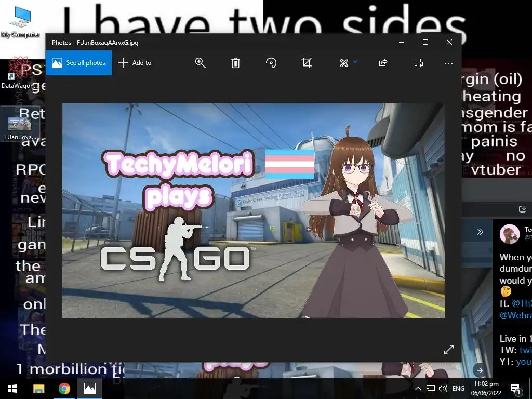The width and height of the screenshot is (532, 399).
Task: Open the Edit & Create icon
Action: 344,63
